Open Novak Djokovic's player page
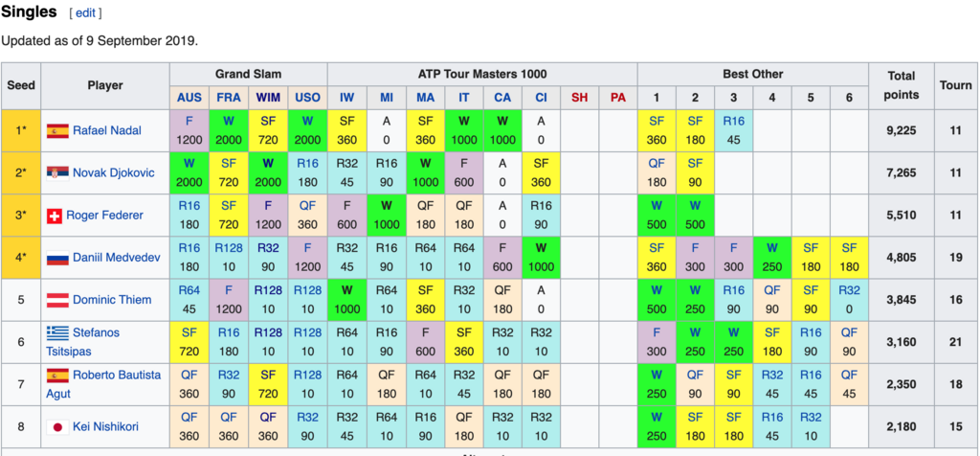This screenshot has width=980, height=456. click(x=114, y=172)
